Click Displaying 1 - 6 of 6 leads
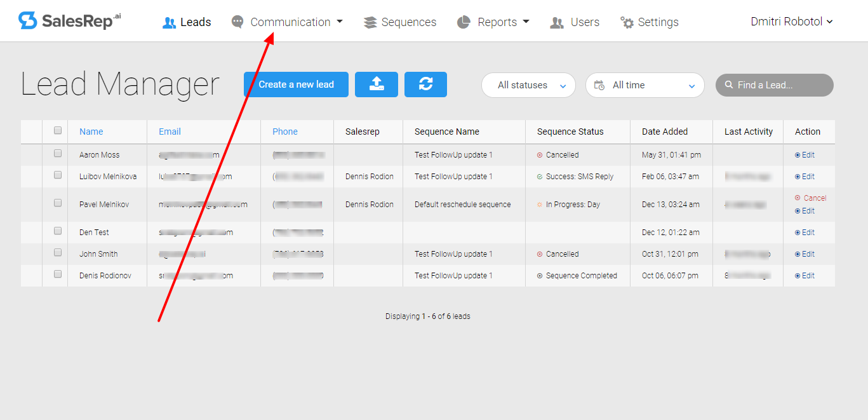 tap(427, 316)
